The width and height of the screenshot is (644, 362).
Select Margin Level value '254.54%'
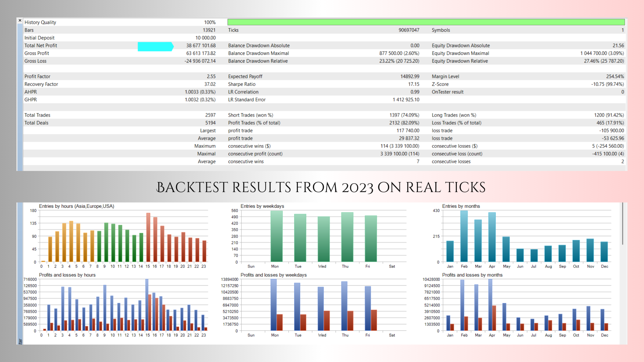(615, 76)
